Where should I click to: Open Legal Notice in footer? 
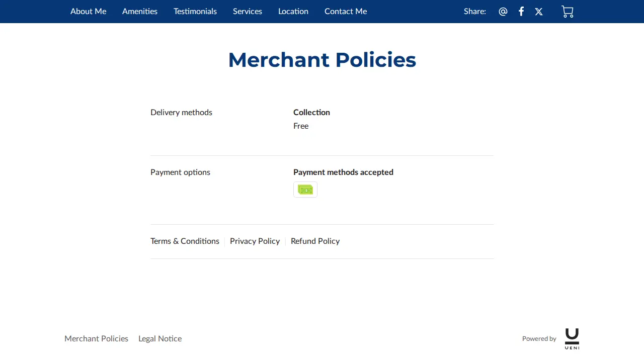pos(160,339)
